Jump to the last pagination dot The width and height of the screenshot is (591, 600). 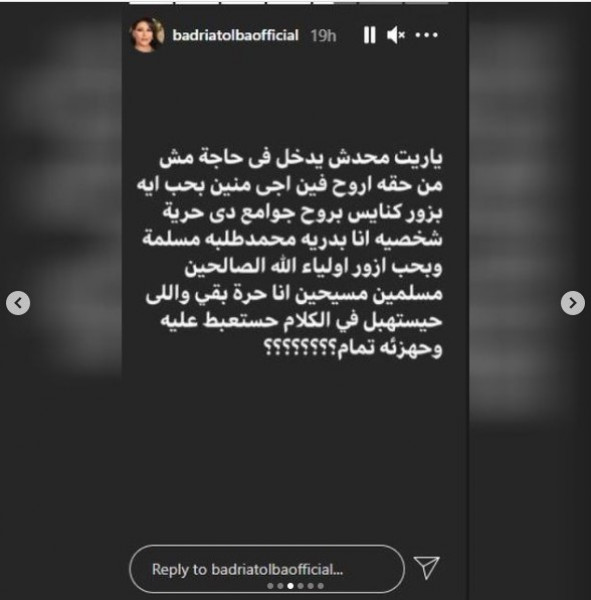click(321, 586)
